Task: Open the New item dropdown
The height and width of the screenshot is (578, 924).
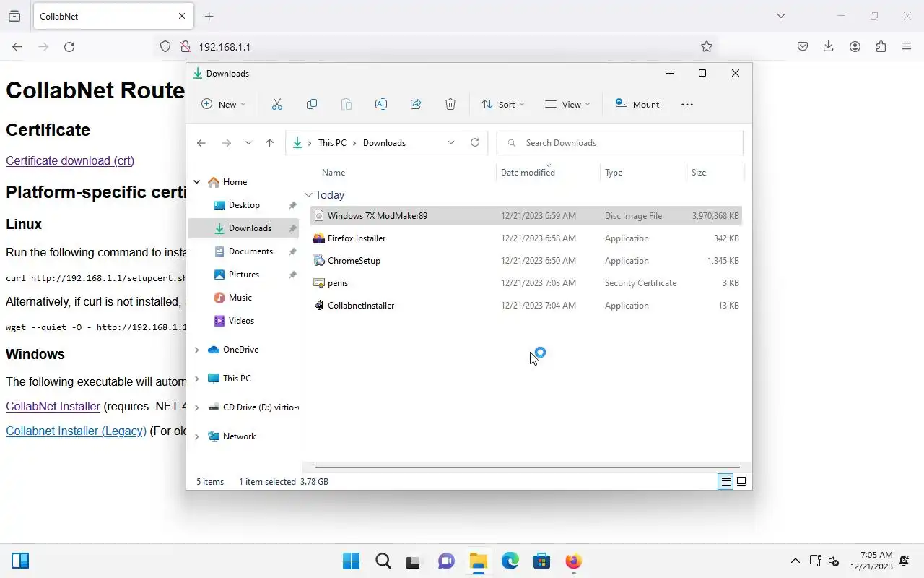Action: coord(223,104)
